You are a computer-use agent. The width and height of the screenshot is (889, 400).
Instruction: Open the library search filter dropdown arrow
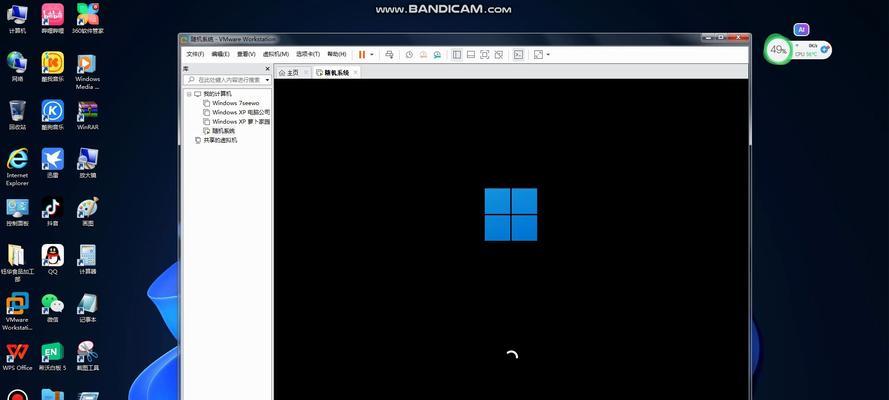click(268, 80)
